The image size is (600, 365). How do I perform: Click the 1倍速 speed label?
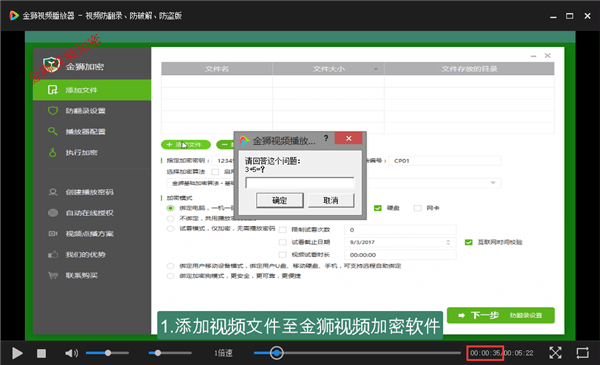coord(223,353)
